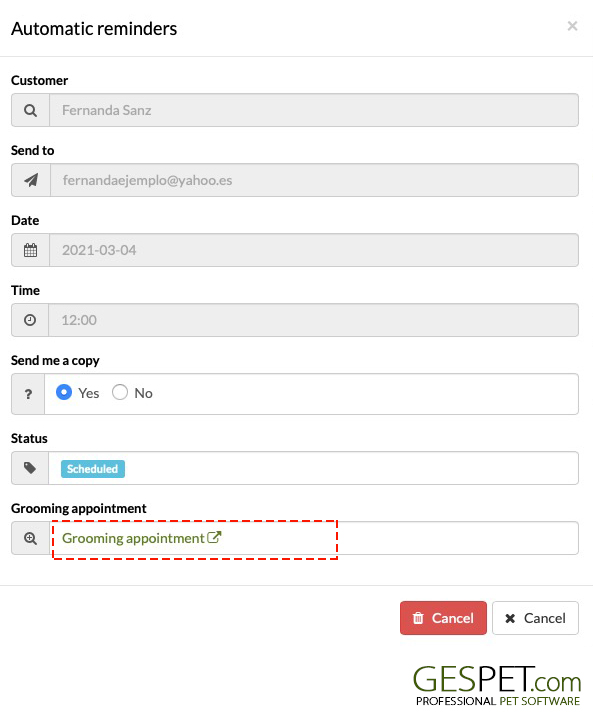Screen dimensions: 595x719
Task: Click the zoom magnifier icon for Grooming appointment
Action: pos(30,538)
